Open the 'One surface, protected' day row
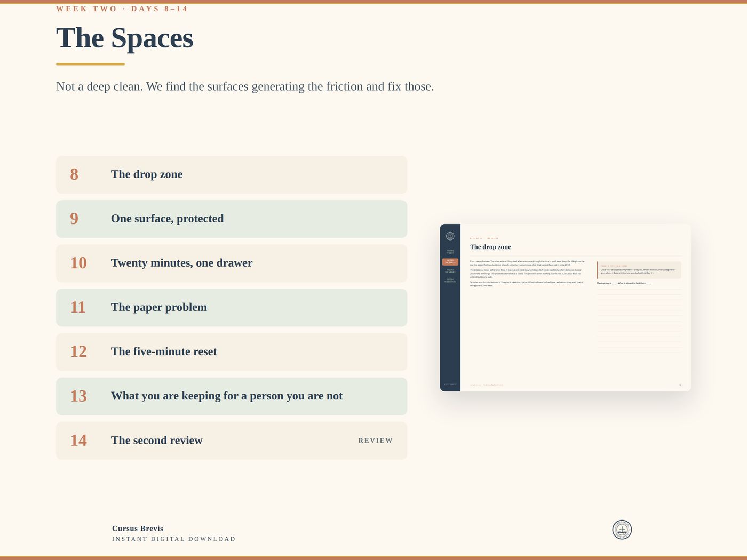 coord(232,219)
